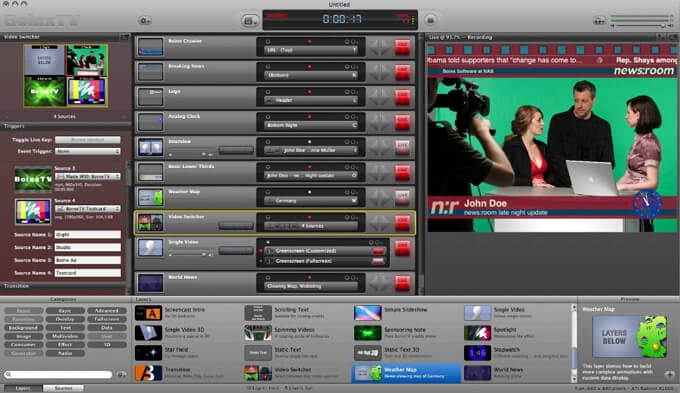680x393 pixels.
Task: Turn on the Interview layer Live button
Action: pos(402,147)
